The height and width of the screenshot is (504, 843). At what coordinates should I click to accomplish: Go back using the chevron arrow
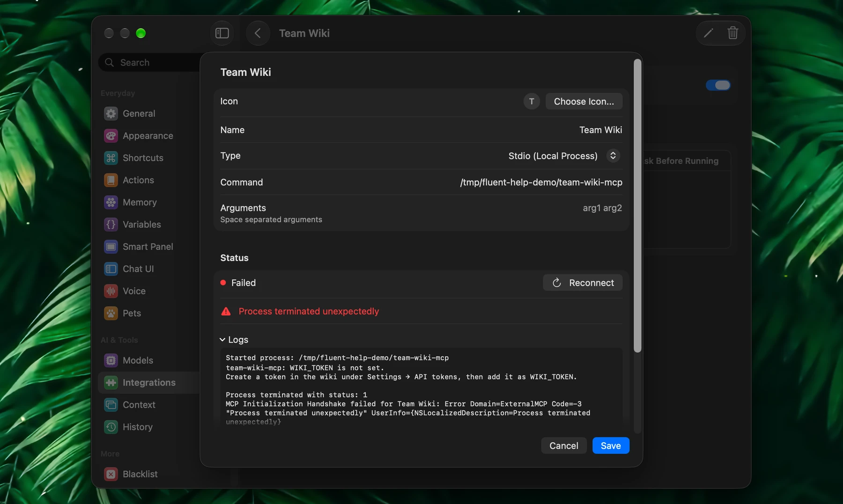click(258, 33)
